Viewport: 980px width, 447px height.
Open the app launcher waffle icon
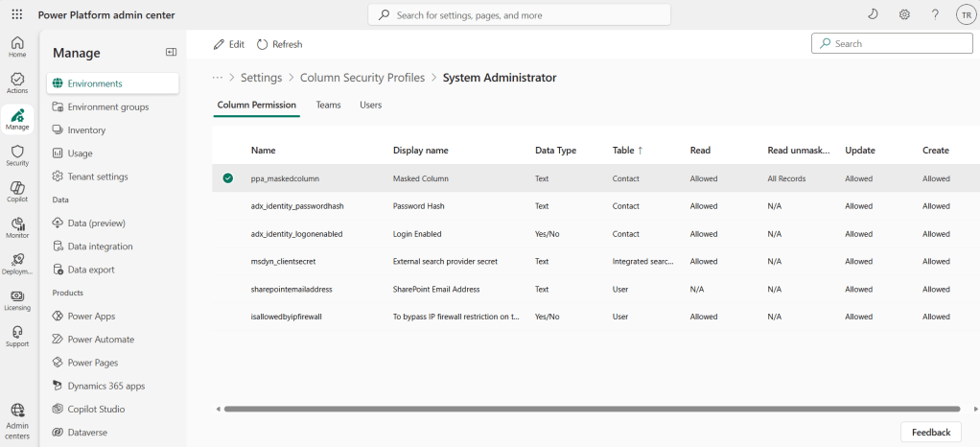(17, 15)
